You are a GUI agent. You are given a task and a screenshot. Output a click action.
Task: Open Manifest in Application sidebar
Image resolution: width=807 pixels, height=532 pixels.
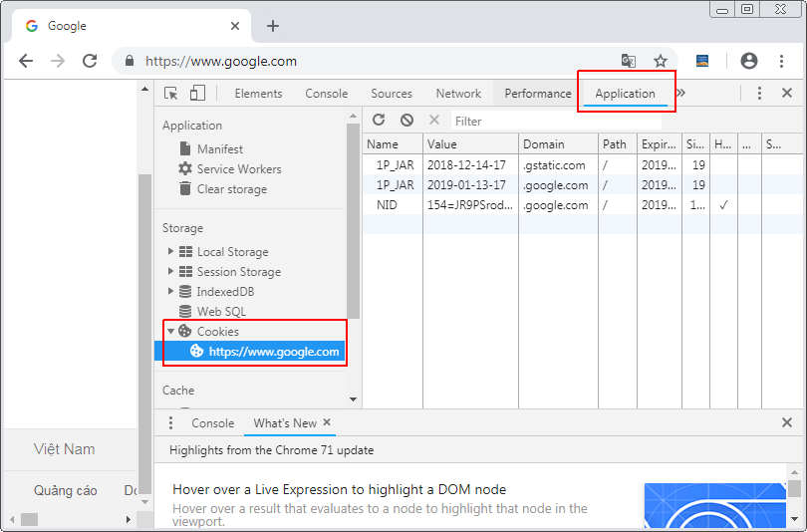pyautogui.click(x=220, y=149)
